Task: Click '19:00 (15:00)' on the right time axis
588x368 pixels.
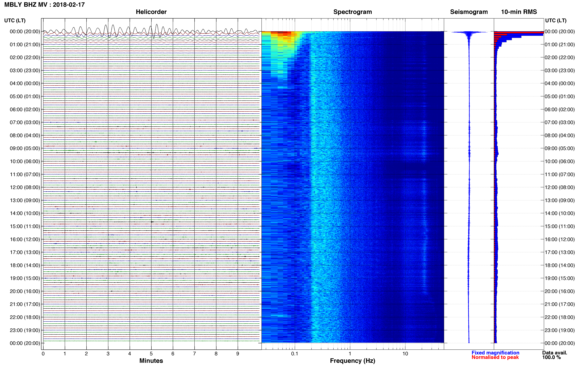Action: coord(560,278)
